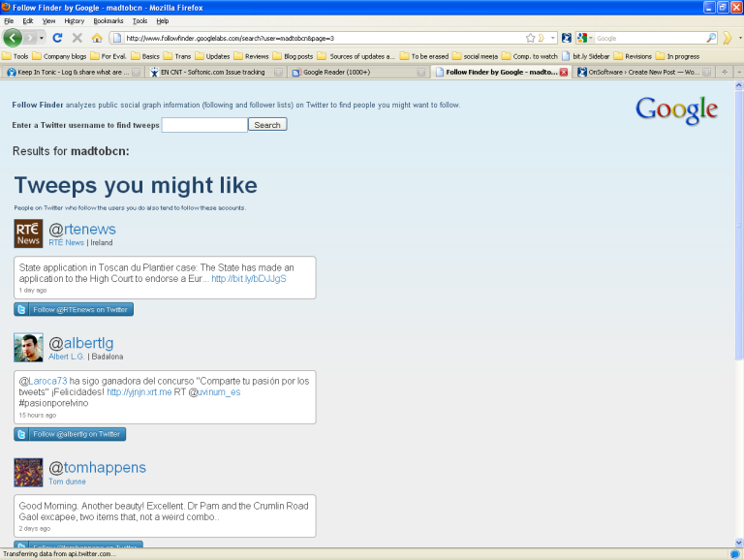
Task: Open the back/forward history dropdown arrow
Action: coord(42,38)
